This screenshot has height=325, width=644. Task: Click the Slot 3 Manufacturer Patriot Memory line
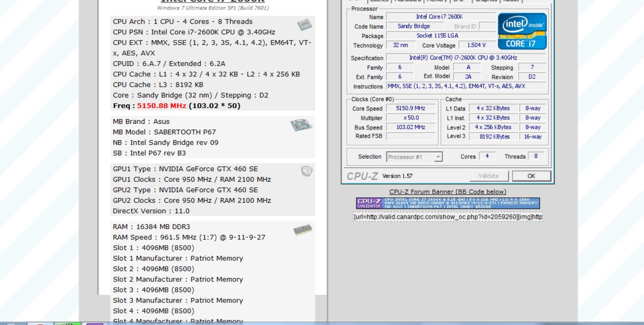click(178, 300)
